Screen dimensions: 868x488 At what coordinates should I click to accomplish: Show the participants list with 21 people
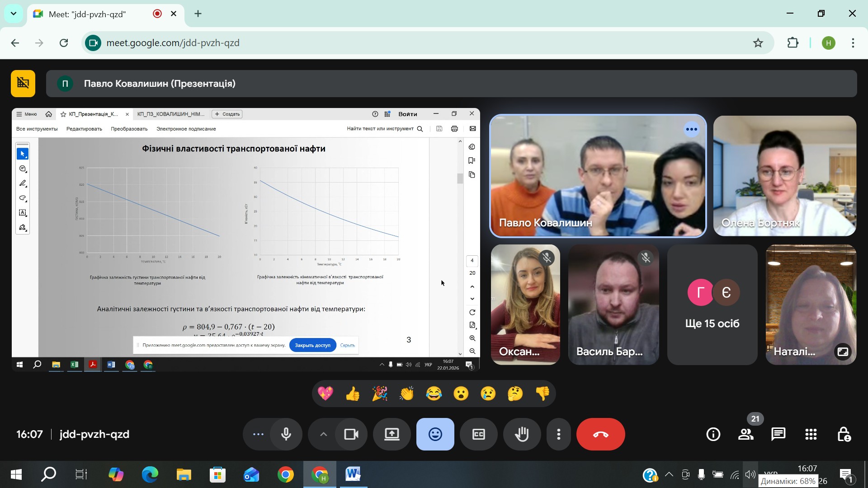coord(745,434)
